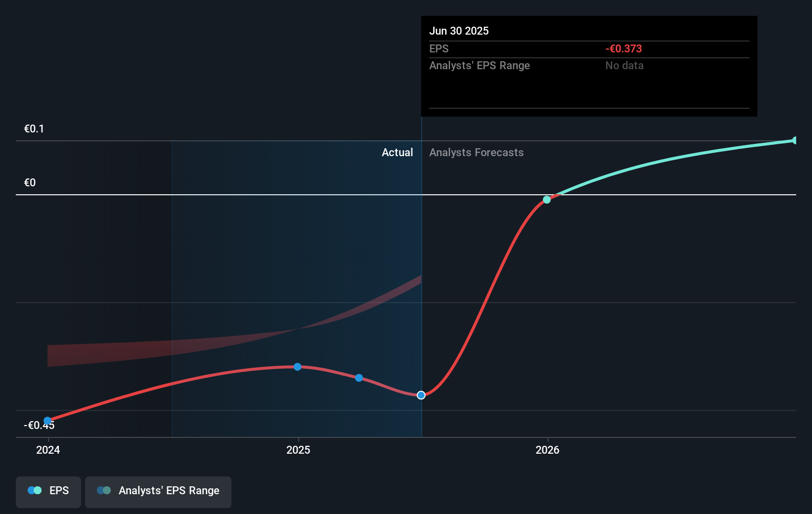Click the 'EPS' tooltip row label
The width and height of the screenshot is (812, 514).
click(439, 48)
